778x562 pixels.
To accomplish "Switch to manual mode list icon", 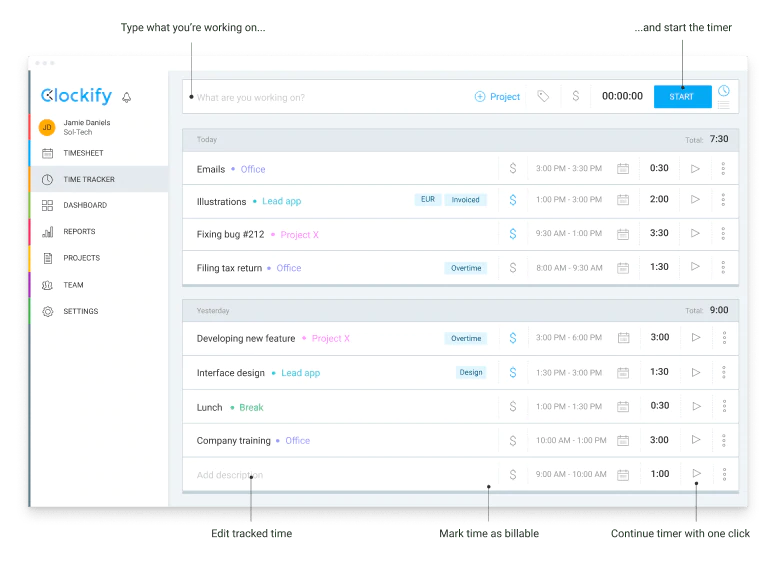I will (724, 105).
